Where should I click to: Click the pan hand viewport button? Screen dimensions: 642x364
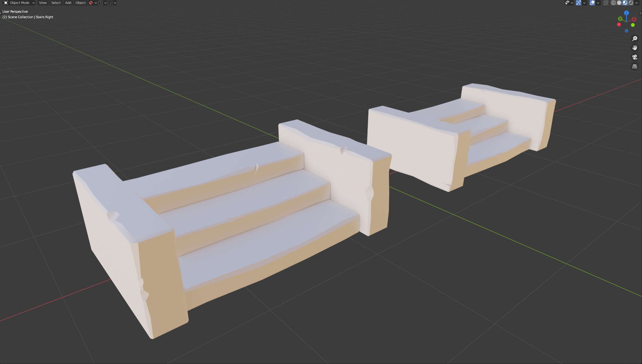click(x=634, y=48)
